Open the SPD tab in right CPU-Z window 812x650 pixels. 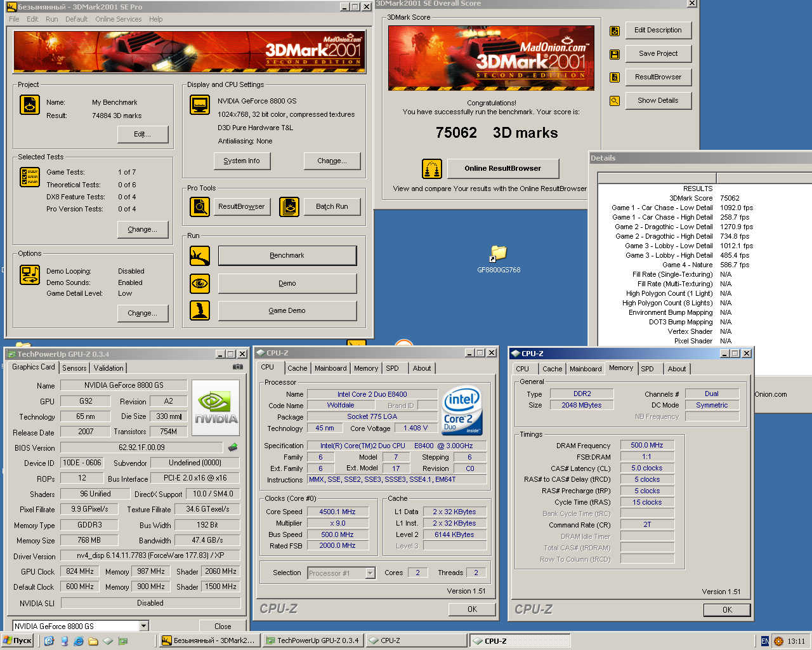647,369
